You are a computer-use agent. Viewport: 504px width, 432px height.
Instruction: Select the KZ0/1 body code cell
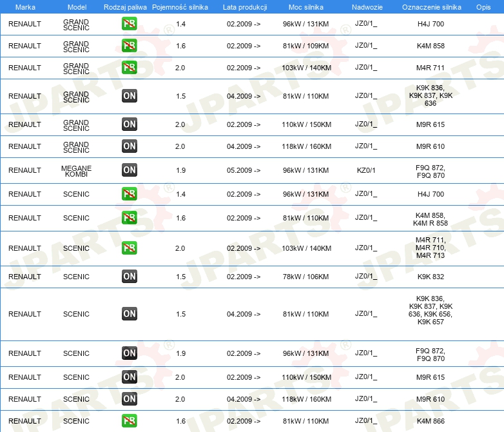366,170
